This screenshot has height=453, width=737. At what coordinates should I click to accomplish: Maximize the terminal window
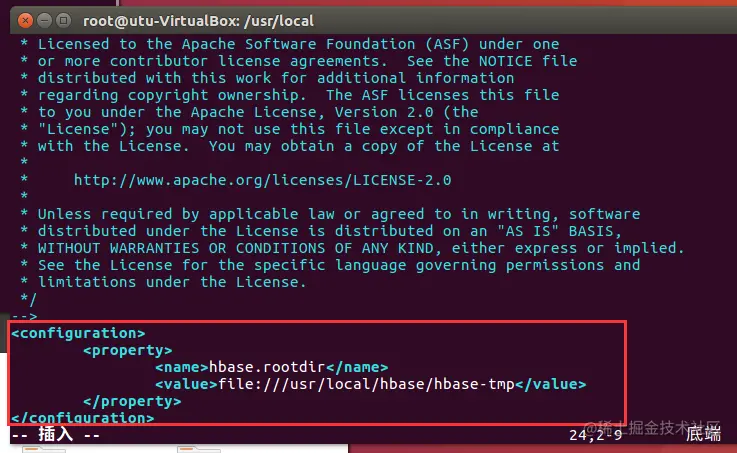coord(63,21)
